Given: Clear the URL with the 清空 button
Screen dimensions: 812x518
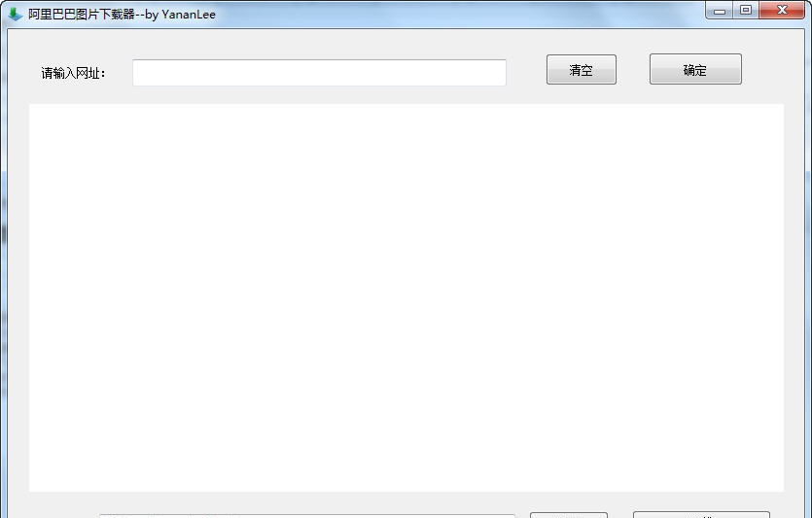Looking at the screenshot, I should point(581,69).
